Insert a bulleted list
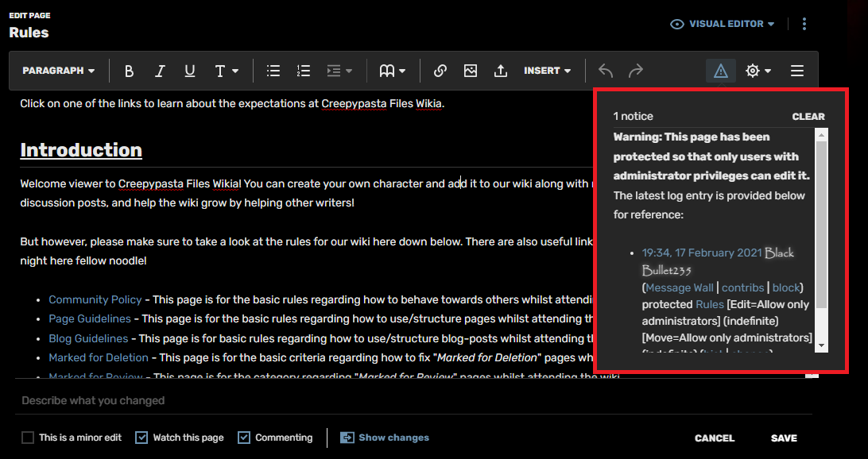 pos(273,71)
